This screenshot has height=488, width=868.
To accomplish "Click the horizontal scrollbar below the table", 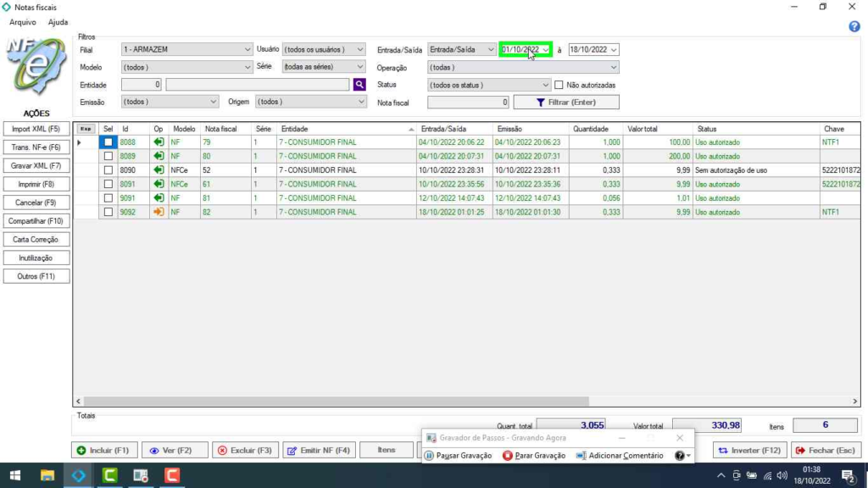I will pyautogui.click(x=339, y=401).
